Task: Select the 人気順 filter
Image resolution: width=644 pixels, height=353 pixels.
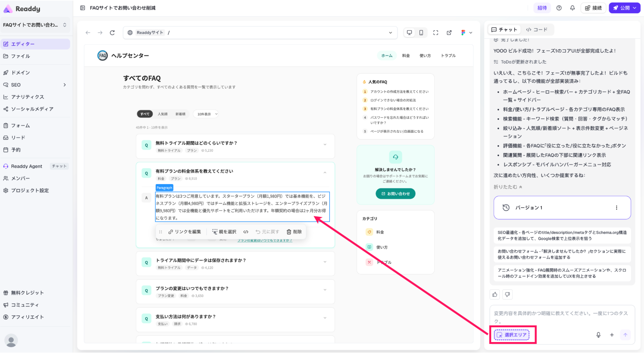Action: [x=162, y=114]
